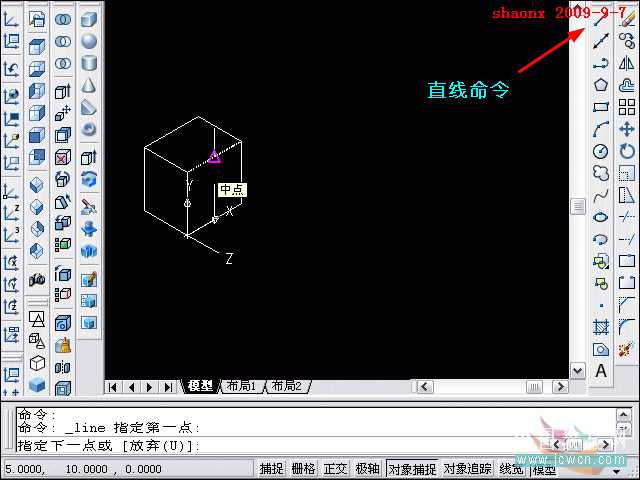Image resolution: width=640 pixels, height=480 pixels.
Task: Pick the Ellipse tool
Action: 601,217
